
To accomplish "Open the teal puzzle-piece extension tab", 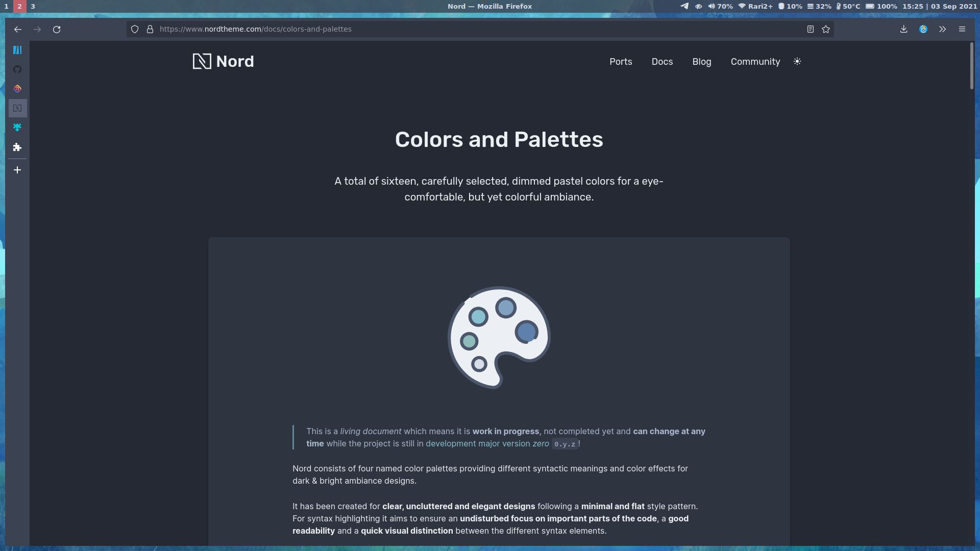I will click(x=17, y=128).
